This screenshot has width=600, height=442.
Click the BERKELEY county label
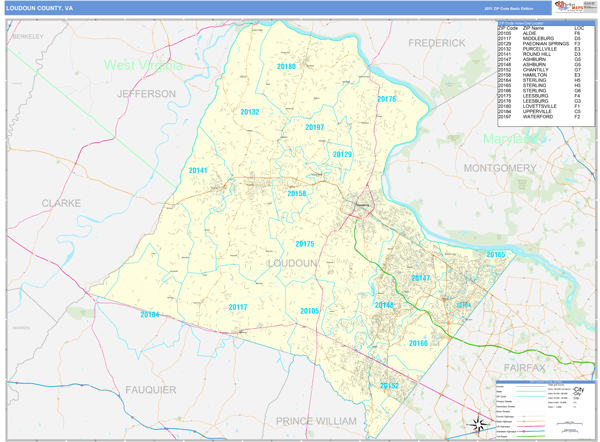tap(28, 37)
